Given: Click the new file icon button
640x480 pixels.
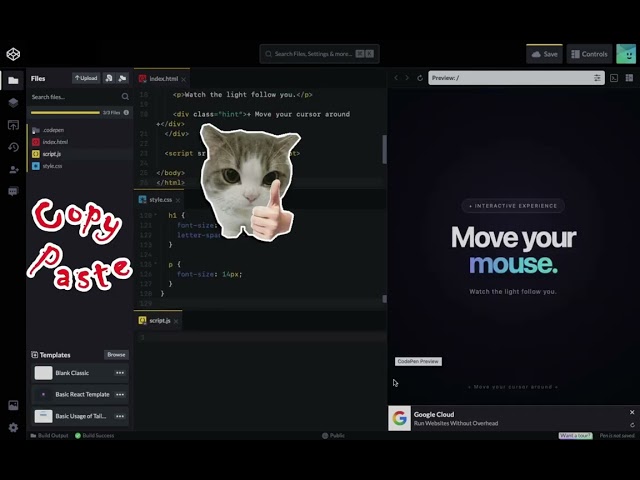Looking at the screenshot, I should [x=109, y=78].
